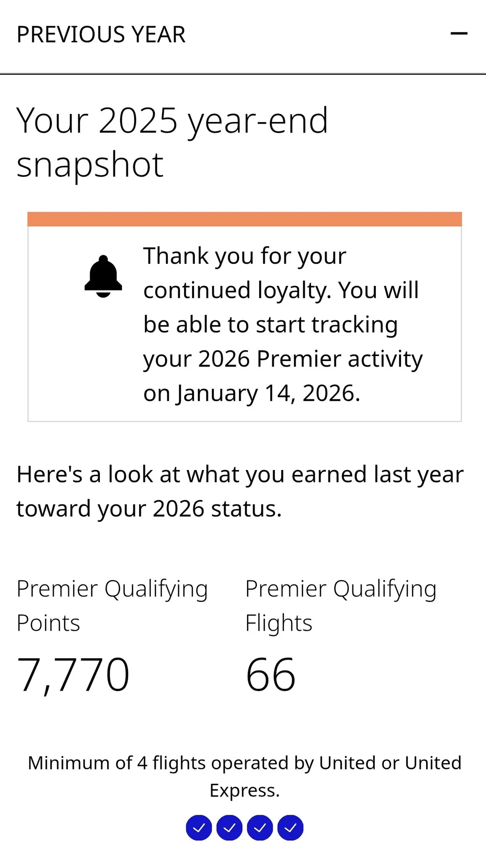The width and height of the screenshot is (486, 868).
Task: Open the Premier Qualifying Flights label
Action: click(341, 606)
